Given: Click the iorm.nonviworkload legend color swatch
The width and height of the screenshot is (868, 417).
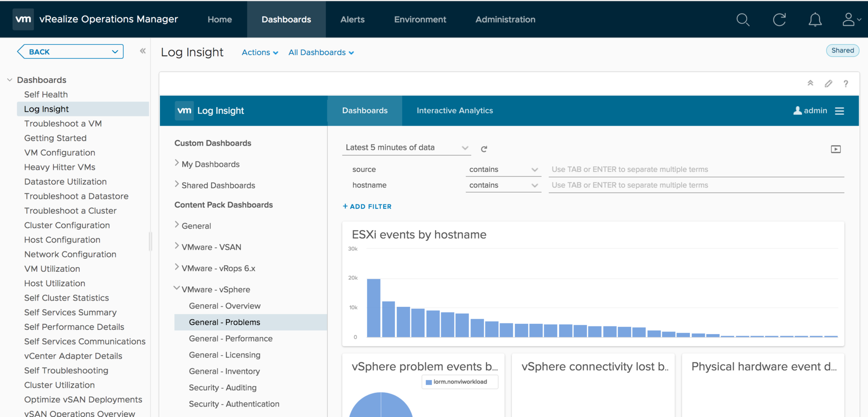Looking at the screenshot, I should pyautogui.click(x=428, y=382).
